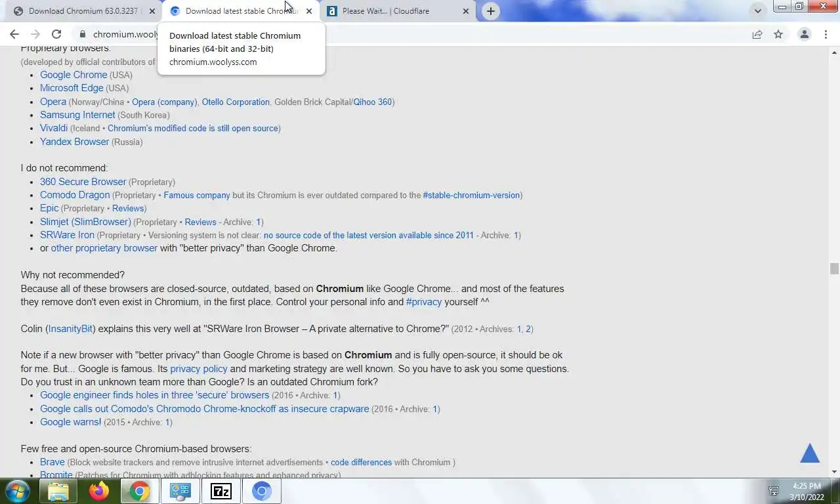This screenshot has height=504, width=840.
Task: Open the 360 Secure Browser link
Action: click(83, 182)
